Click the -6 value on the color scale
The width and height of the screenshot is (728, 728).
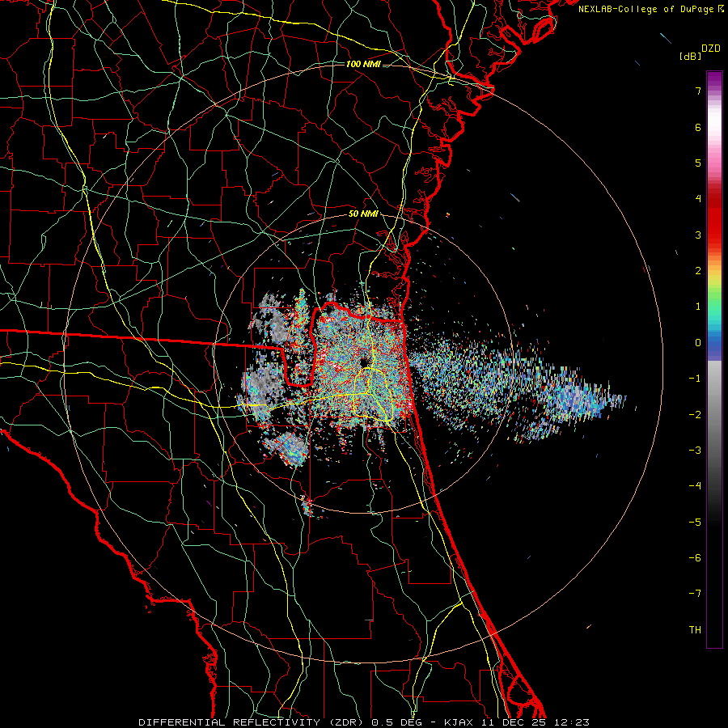pos(695,557)
